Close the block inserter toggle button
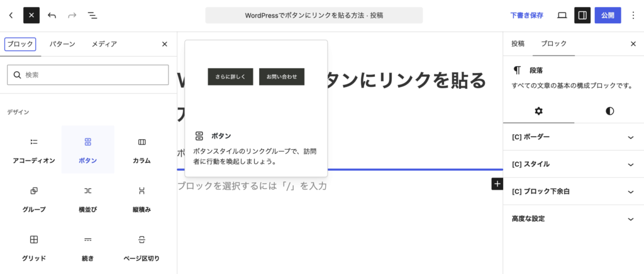The height and width of the screenshot is (274, 644). [x=31, y=16]
